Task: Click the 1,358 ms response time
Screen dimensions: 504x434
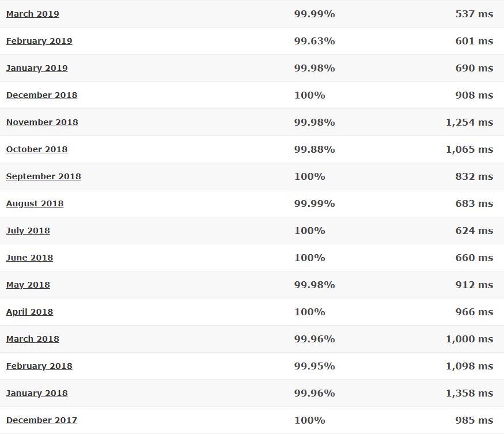Action: tap(469, 393)
